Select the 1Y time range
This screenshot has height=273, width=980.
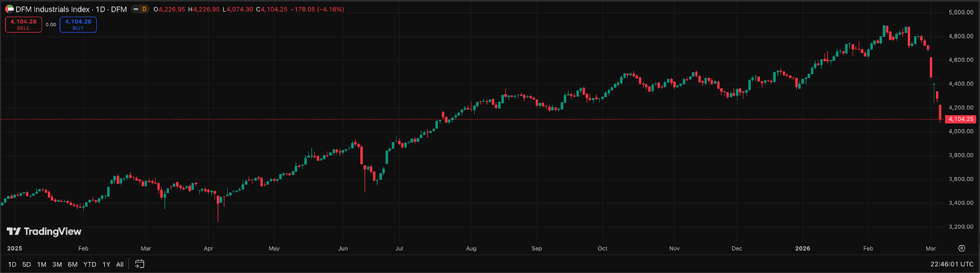tap(107, 264)
